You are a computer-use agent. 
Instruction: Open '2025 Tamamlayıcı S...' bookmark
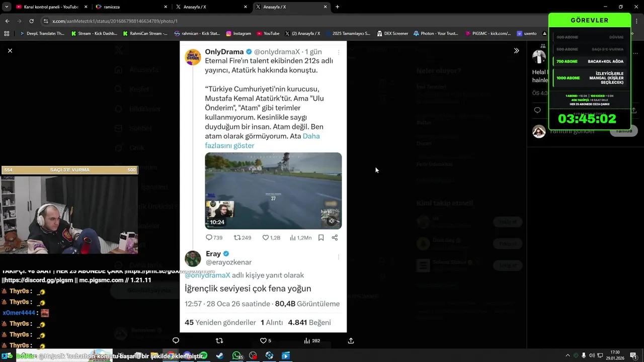[x=348, y=34]
